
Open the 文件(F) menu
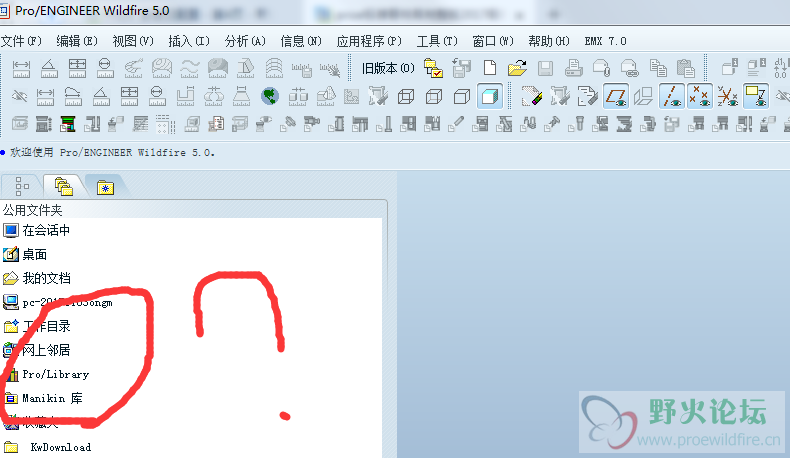(21, 41)
